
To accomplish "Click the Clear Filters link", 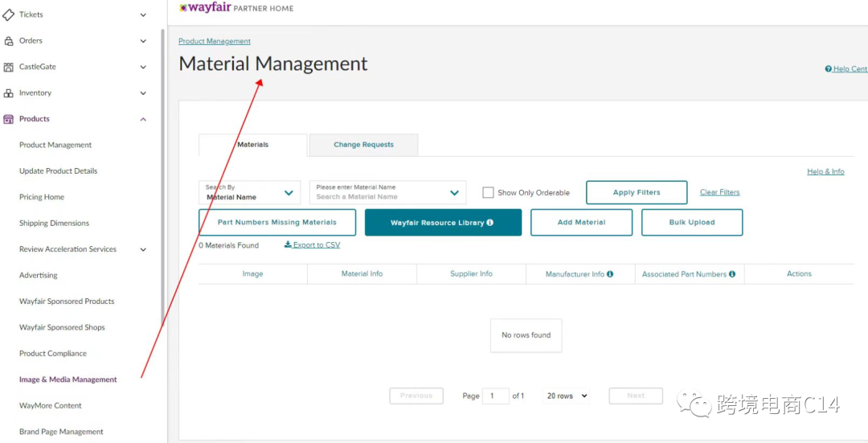I will (x=719, y=192).
